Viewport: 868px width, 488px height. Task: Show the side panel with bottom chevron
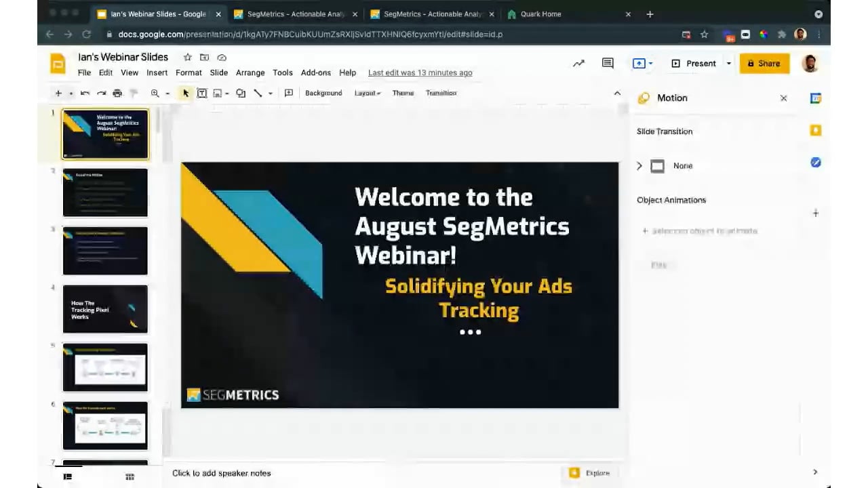coord(815,472)
